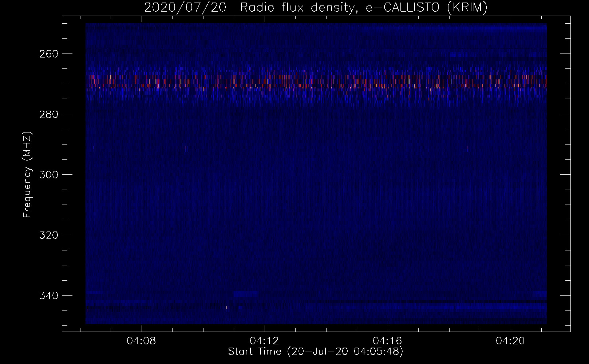Image resolution: width=589 pixels, height=364 pixels.
Task: Click the 04:08 time tick label
Action: (x=141, y=341)
